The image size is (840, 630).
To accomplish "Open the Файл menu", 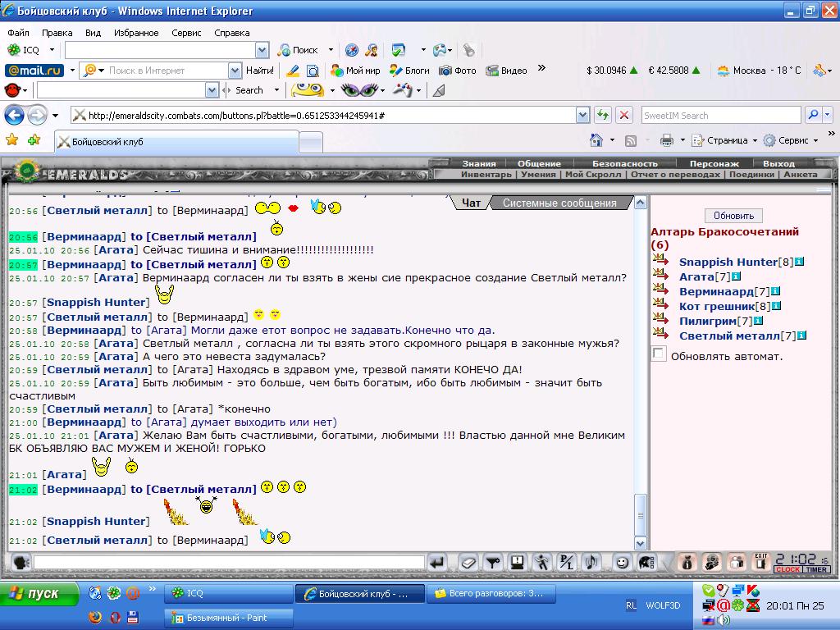I will [x=18, y=33].
